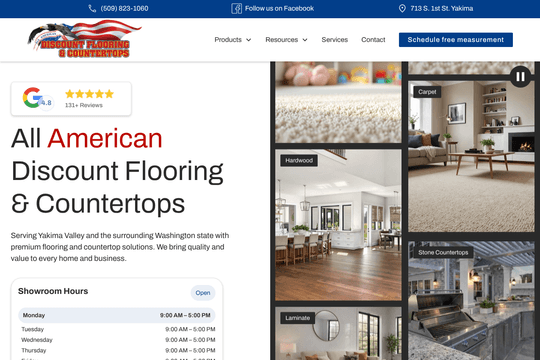
Task: Open 713 S. 1st St. Yakima address link
Action: click(442, 9)
